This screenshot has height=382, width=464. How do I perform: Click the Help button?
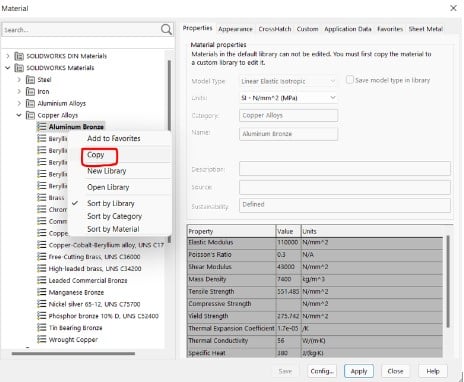(x=433, y=371)
